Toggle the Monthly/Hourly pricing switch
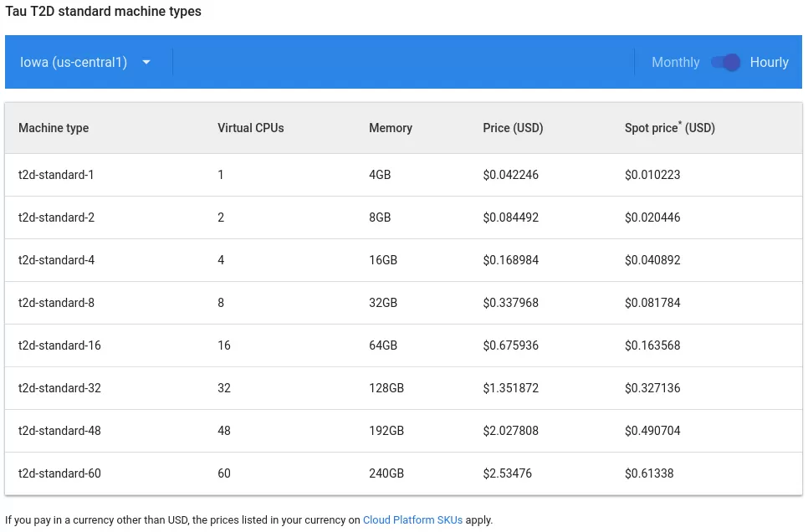This screenshot has width=808, height=532. tap(725, 63)
